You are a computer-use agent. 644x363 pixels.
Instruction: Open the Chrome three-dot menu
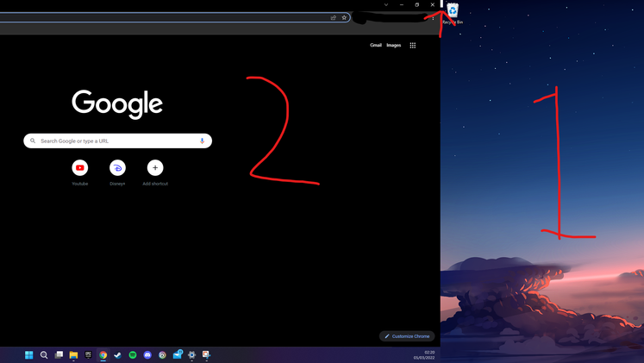433,18
